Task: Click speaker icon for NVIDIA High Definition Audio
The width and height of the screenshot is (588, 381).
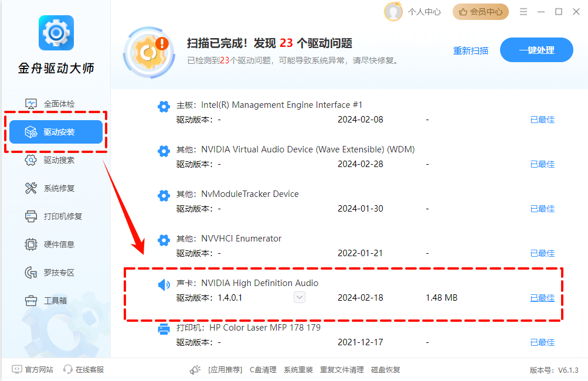Action: pyautogui.click(x=164, y=285)
